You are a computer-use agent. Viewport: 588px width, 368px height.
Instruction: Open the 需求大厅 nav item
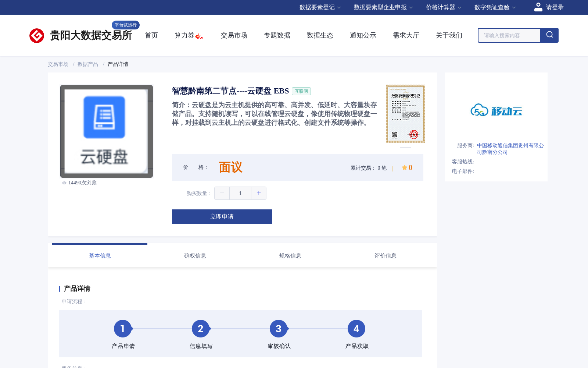pyautogui.click(x=406, y=35)
